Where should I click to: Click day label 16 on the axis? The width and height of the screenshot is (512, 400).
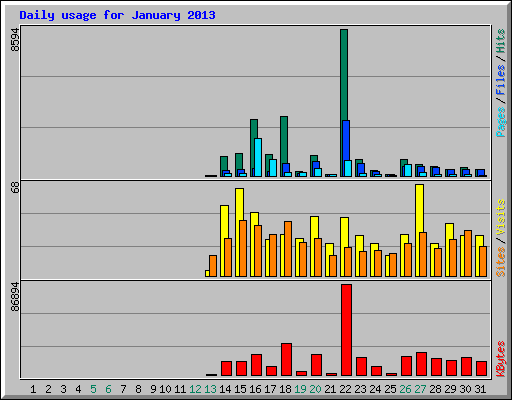255,389
